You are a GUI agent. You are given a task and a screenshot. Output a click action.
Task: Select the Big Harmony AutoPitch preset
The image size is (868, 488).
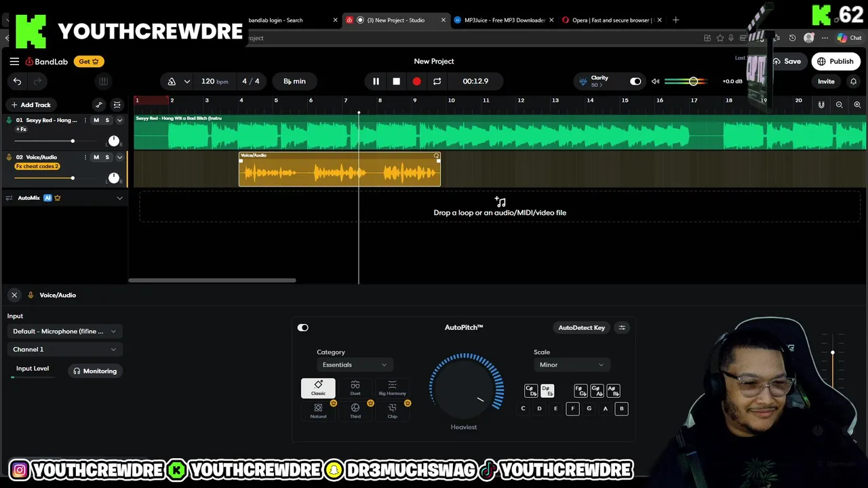point(392,388)
